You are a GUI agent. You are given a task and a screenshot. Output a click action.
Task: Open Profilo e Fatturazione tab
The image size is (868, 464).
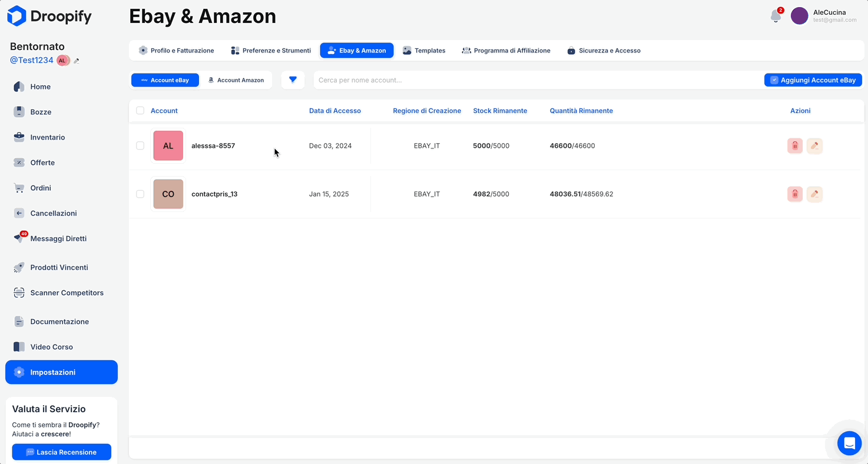coord(176,51)
